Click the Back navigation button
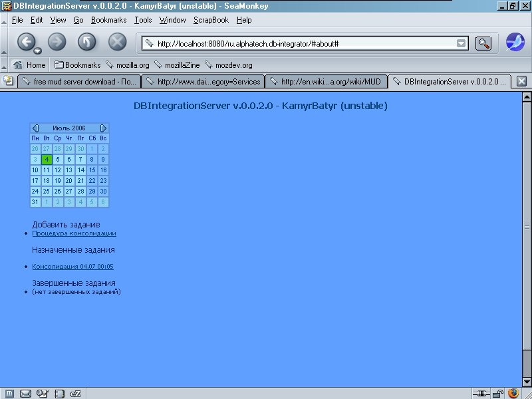Image resolution: width=532 pixels, height=399 pixels. point(26,42)
